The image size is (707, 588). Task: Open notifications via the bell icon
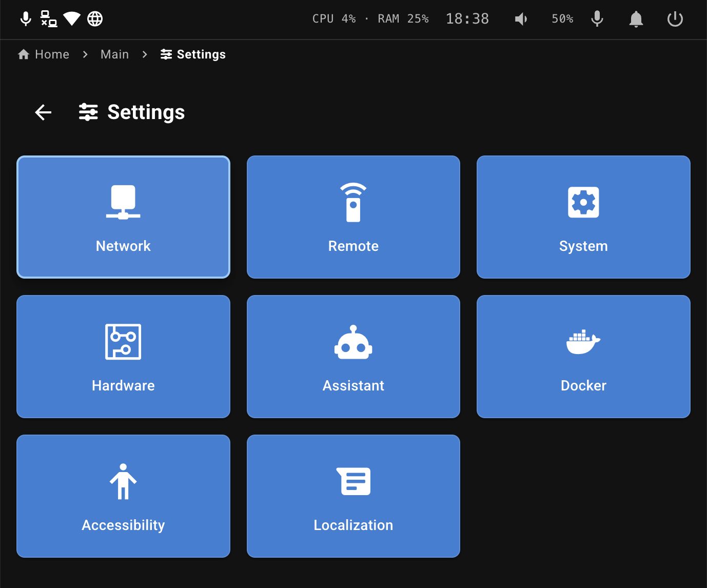point(636,19)
